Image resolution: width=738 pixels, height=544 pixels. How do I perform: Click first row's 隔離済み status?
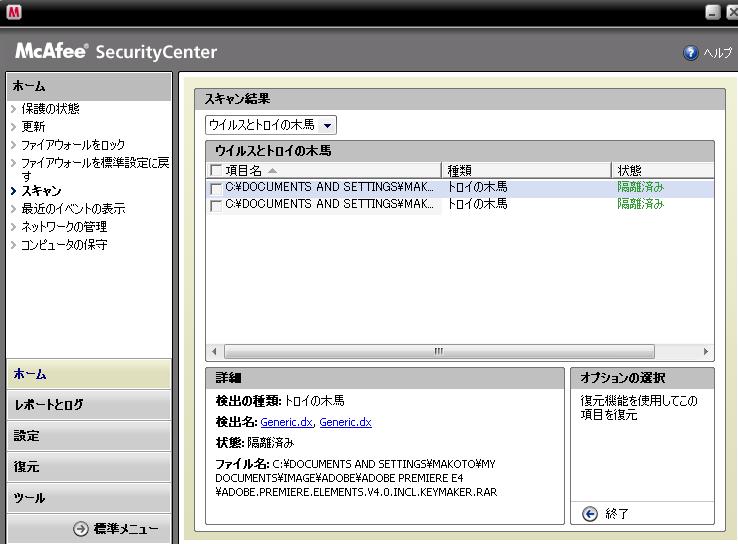click(x=640, y=187)
